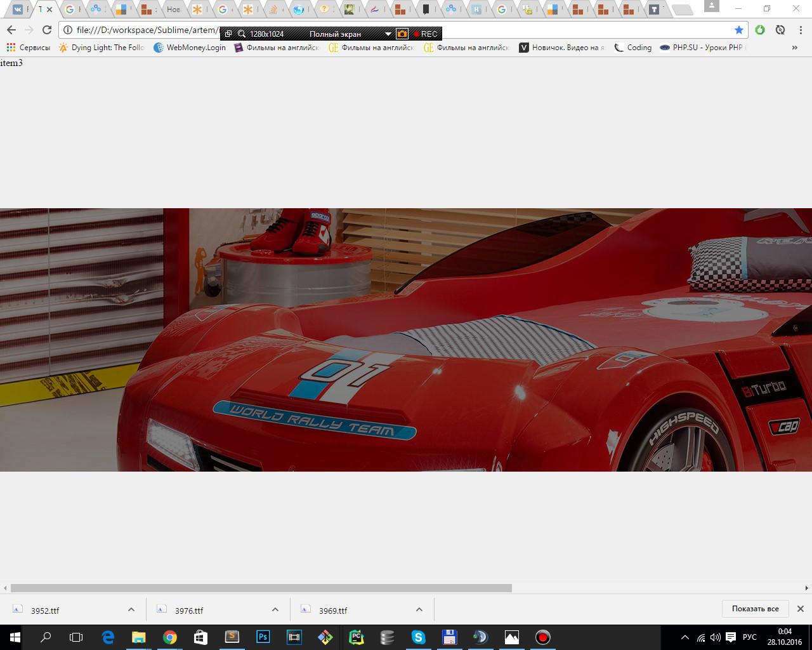Click the left scroll arrow of the horizontal scrollbar
Image resolution: width=812 pixels, height=650 pixels.
pyautogui.click(x=5, y=588)
